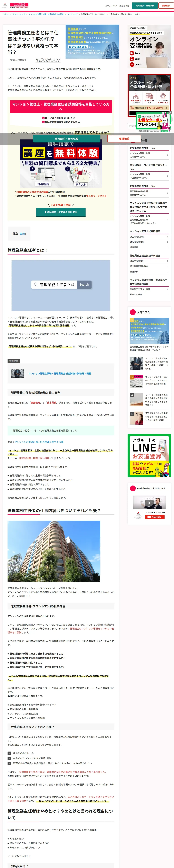Open 模擬試験 under 管理業務主任者試験単科講座
Image resolution: width=174 pixels, height=868 pixels.
(x=149, y=272)
